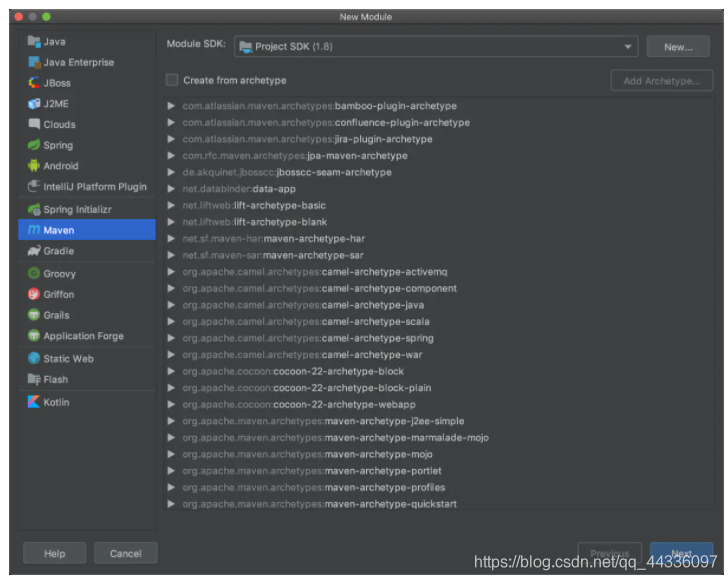Select maven-archetype-j2ee-simple row text

[x=323, y=421]
